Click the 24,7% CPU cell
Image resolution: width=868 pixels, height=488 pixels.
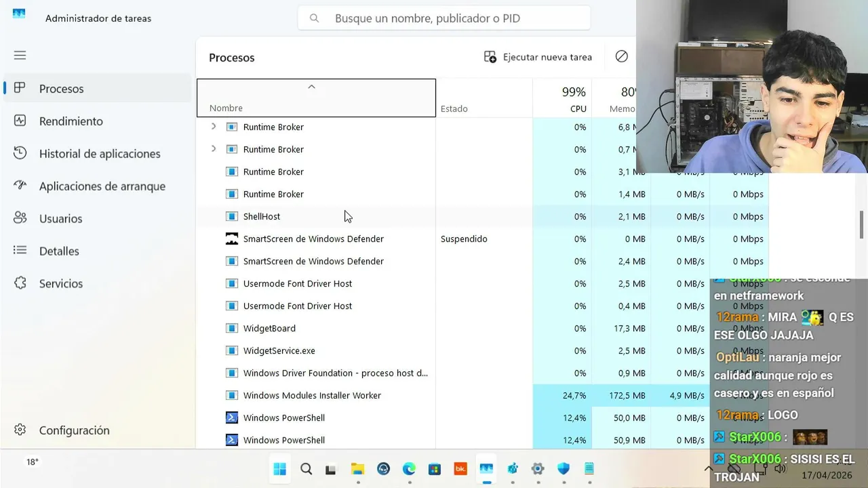point(562,395)
